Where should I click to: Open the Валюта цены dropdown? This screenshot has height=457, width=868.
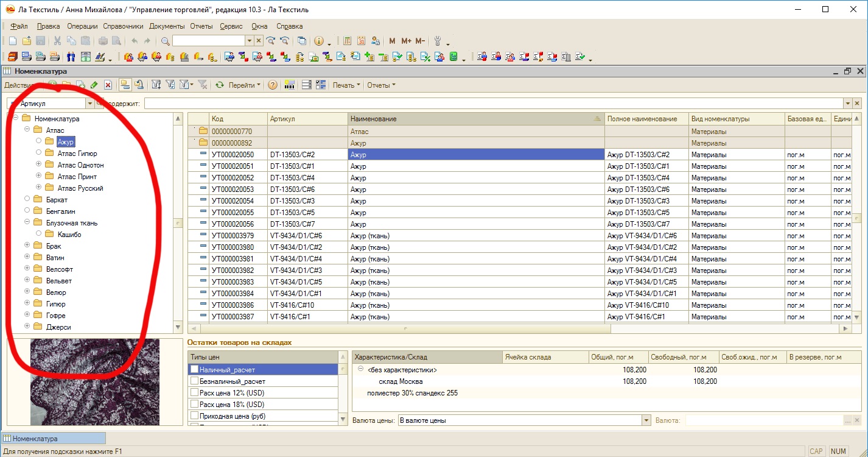(646, 420)
